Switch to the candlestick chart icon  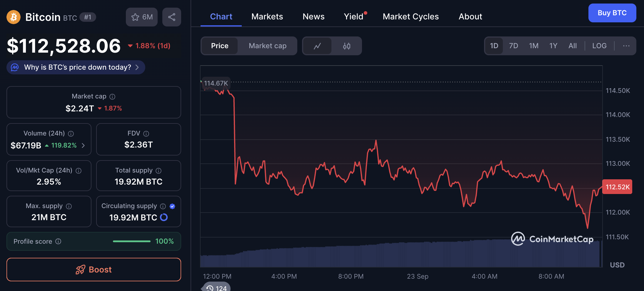[x=346, y=46]
